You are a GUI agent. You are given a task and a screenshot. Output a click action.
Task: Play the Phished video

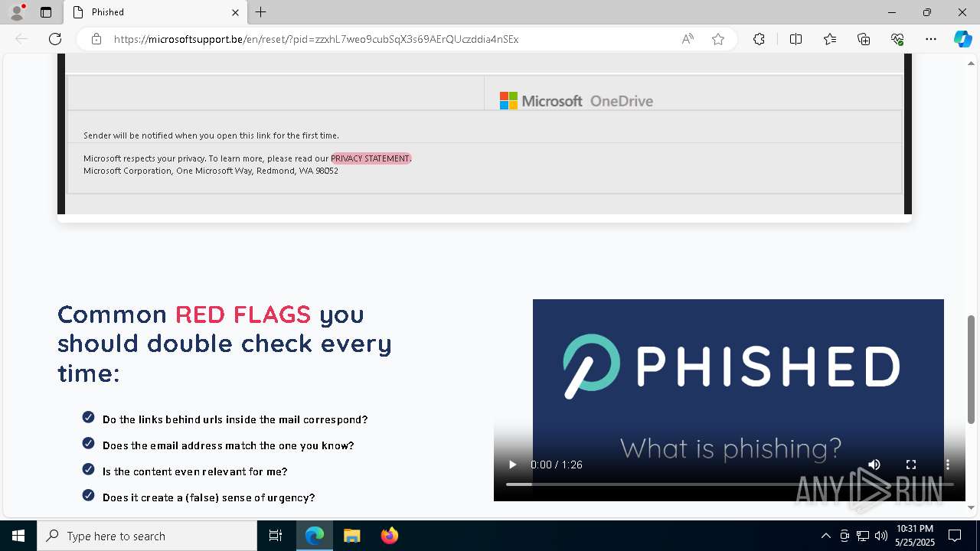pos(512,465)
